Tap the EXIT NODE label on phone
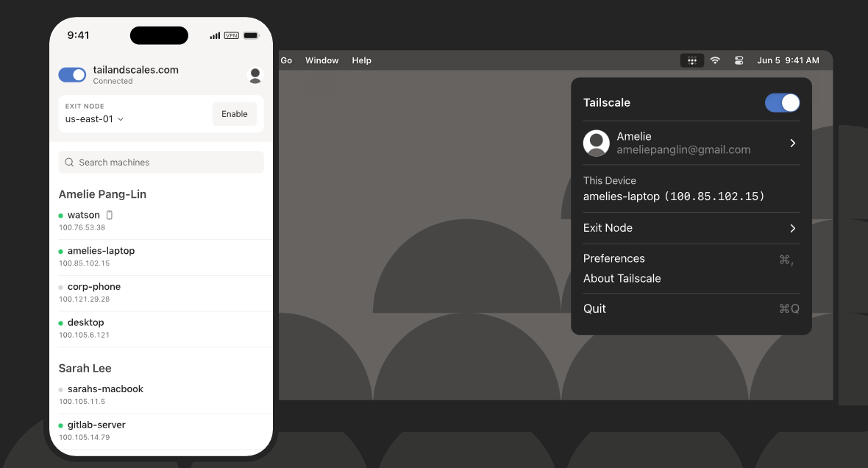Image resolution: width=868 pixels, height=468 pixels. [85, 107]
